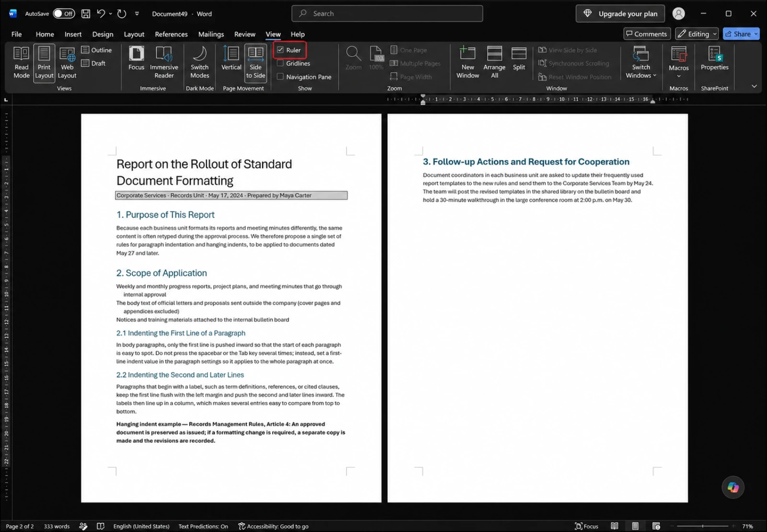Toggle AutoSave switch
Screen dimensions: 767x532
pyautogui.click(x=64, y=14)
